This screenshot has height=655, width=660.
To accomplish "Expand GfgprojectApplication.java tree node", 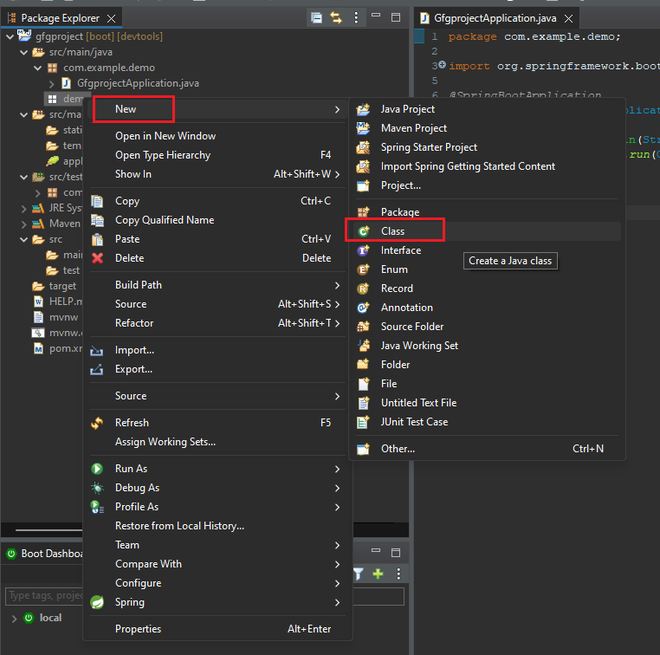I will 52,84.
